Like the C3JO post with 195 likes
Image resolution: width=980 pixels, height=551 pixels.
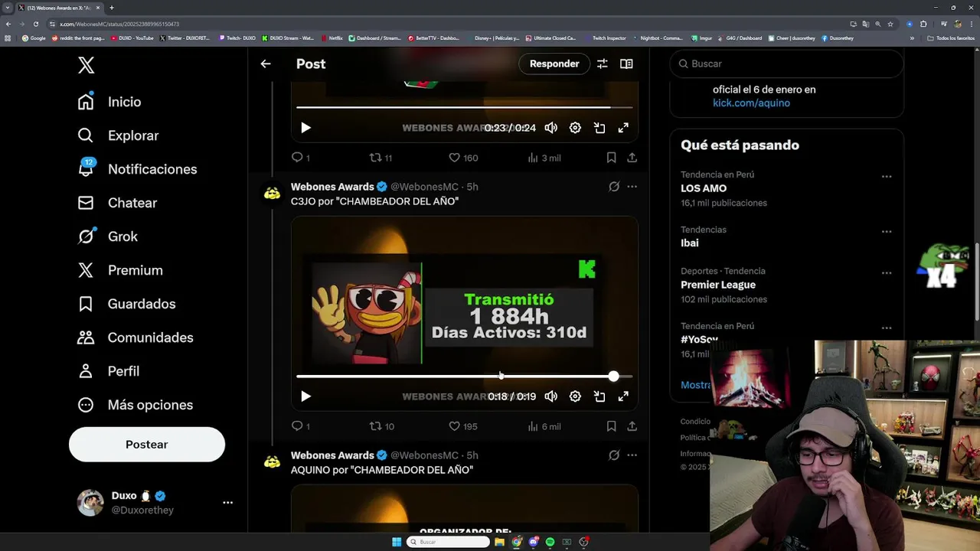pyautogui.click(x=463, y=426)
